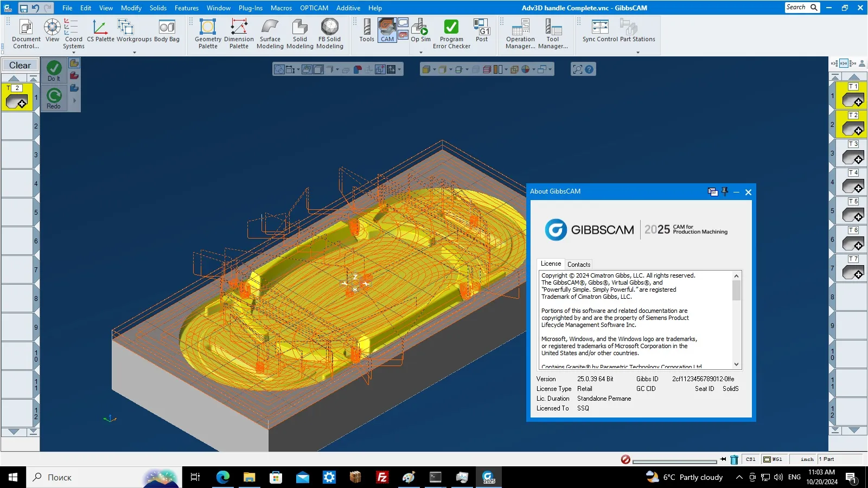
Task: Click the red stop icon in status bar
Action: tap(626, 460)
